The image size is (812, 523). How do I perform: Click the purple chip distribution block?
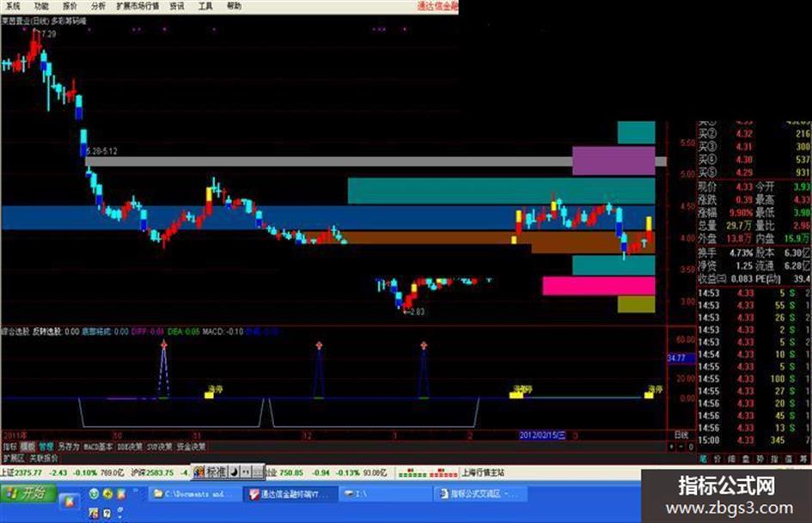(614, 161)
